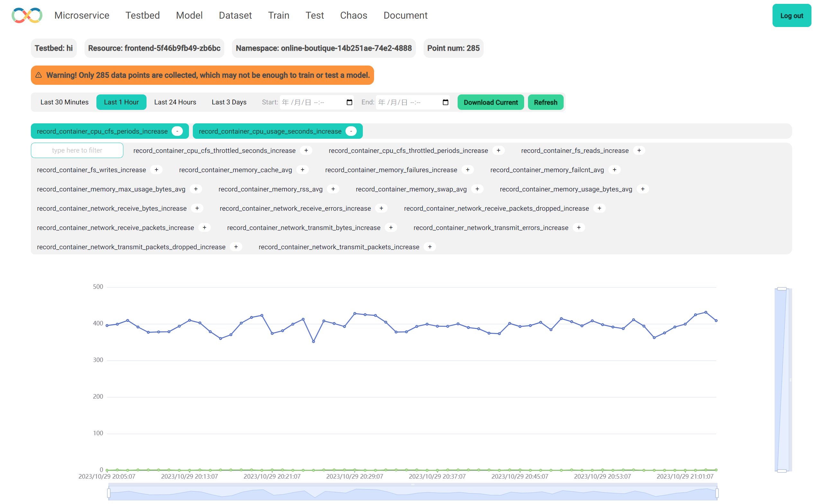This screenshot has width=823, height=504.
Task: Go to the Dataset page
Action: pos(236,15)
